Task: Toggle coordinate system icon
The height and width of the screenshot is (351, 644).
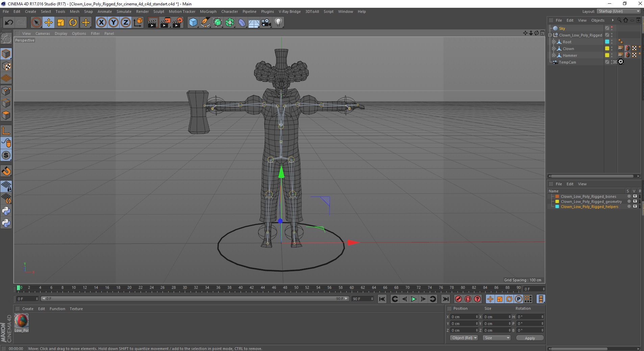Action: point(138,23)
